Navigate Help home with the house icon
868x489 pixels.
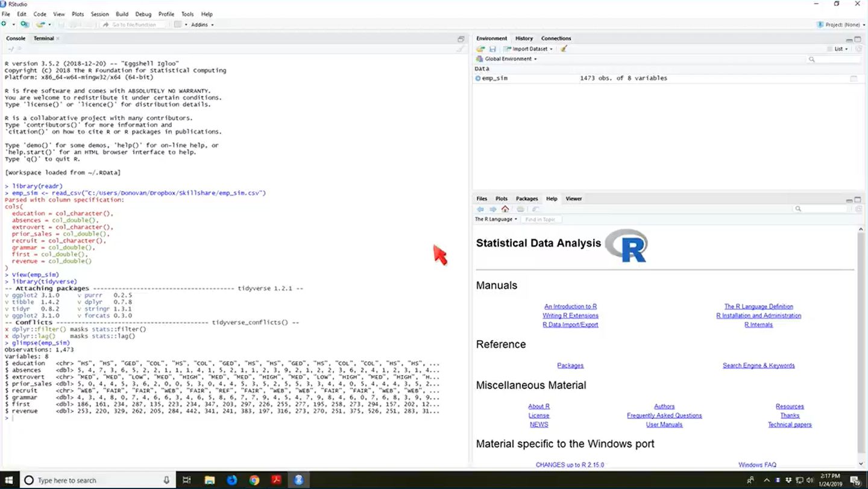click(506, 209)
